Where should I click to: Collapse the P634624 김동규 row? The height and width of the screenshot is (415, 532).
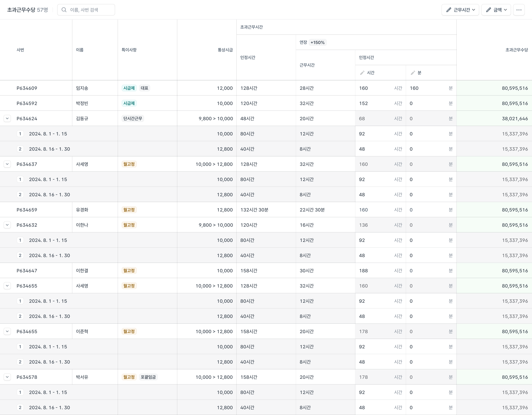pyautogui.click(x=7, y=119)
